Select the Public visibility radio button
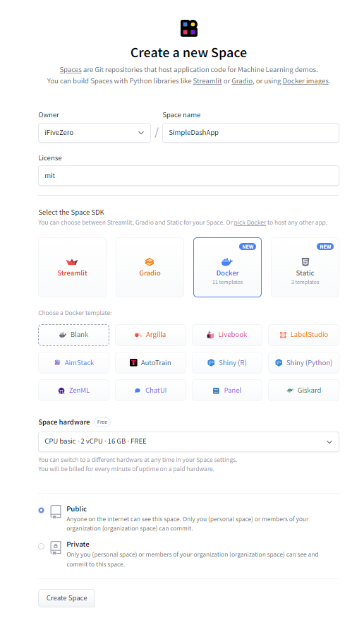 (x=42, y=510)
